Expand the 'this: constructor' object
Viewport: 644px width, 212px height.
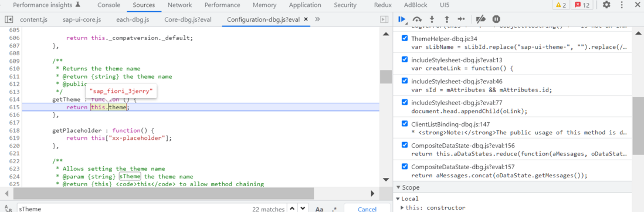(x=402, y=207)
